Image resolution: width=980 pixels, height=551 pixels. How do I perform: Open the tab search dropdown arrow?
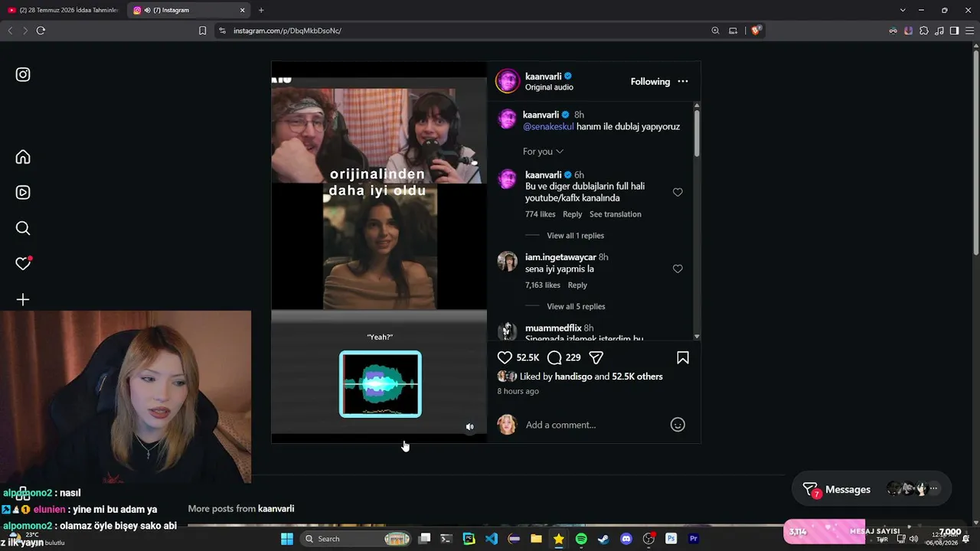tap(903, 10)
